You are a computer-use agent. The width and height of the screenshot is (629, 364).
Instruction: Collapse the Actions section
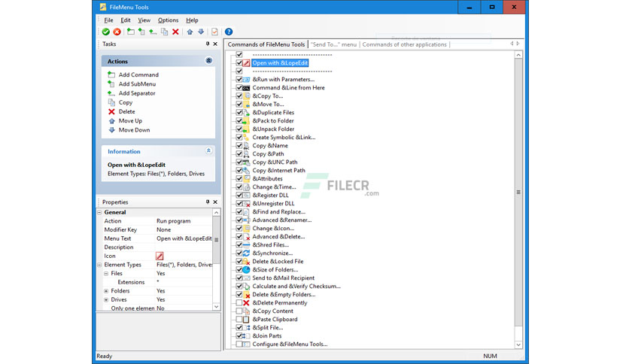tap(208, 60)
